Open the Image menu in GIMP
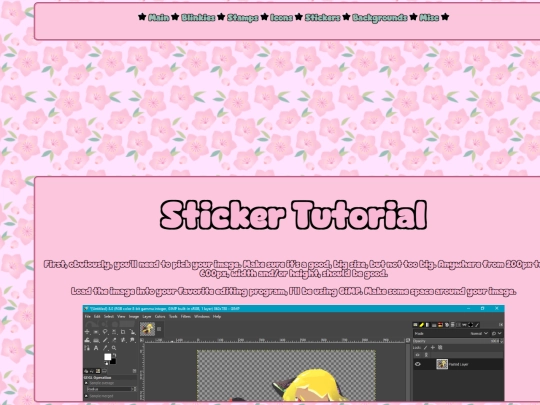The height and width of the screenshot is (405, 540). coord(134,316)
